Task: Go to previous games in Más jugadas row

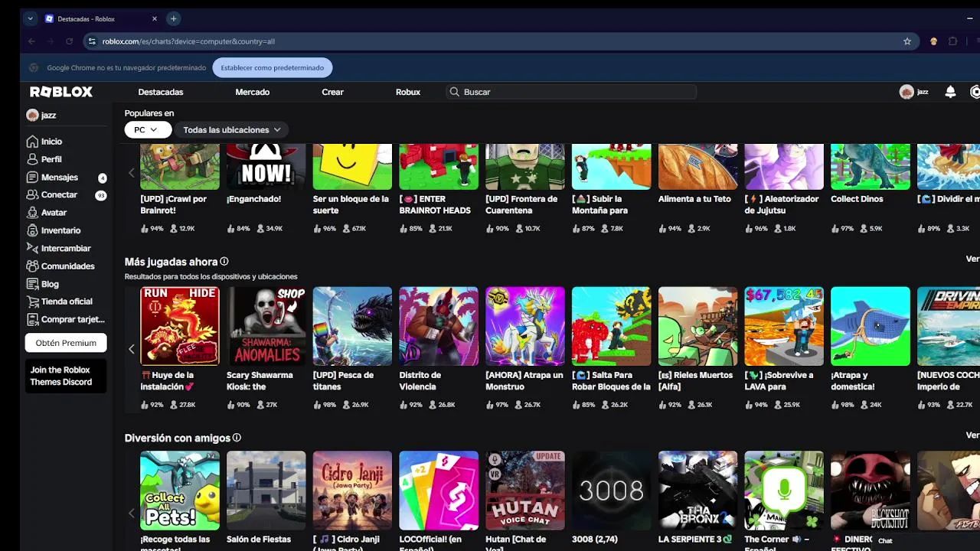Action: pyautogui.click(x=132, y=349)
